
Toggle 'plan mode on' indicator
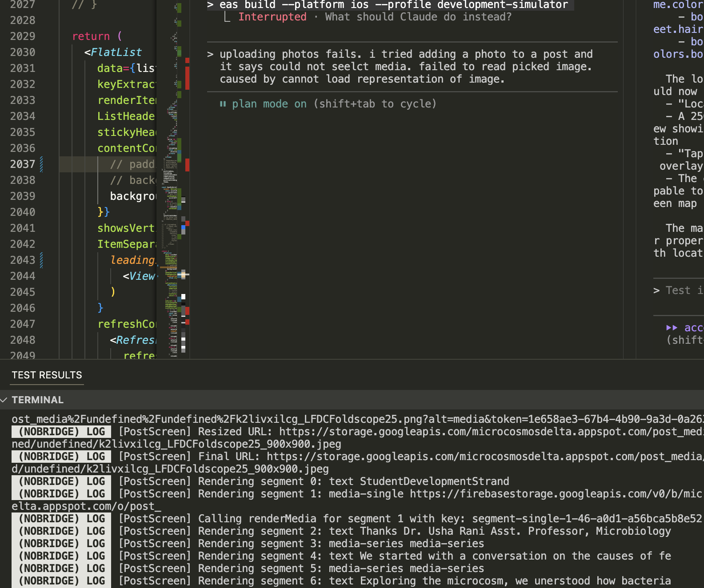point(269,104)
